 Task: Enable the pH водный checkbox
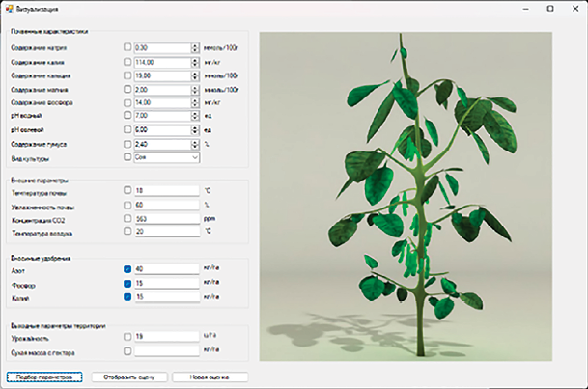pos(127,115)
